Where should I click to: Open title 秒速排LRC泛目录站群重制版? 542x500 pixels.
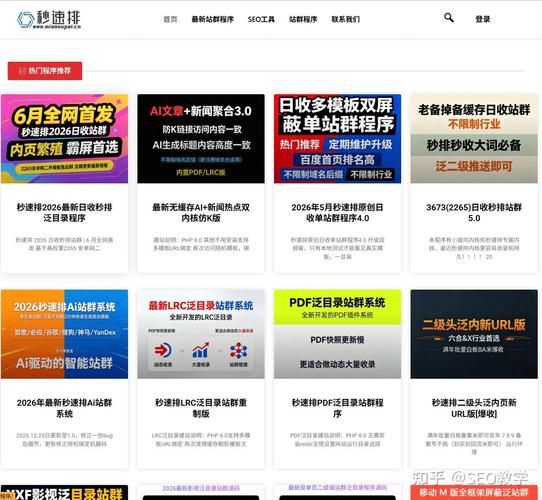201,408
